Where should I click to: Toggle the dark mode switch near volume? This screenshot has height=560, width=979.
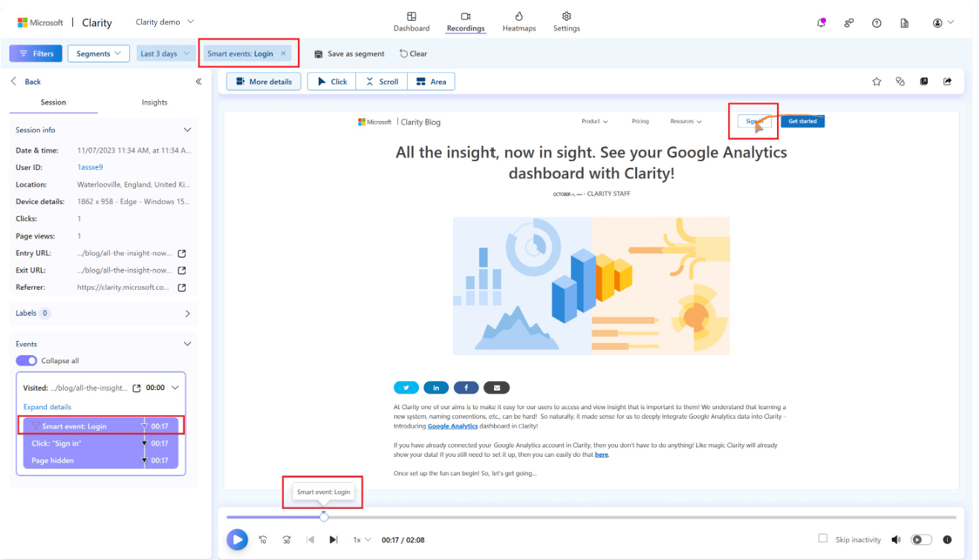click(x=922, y=539)
